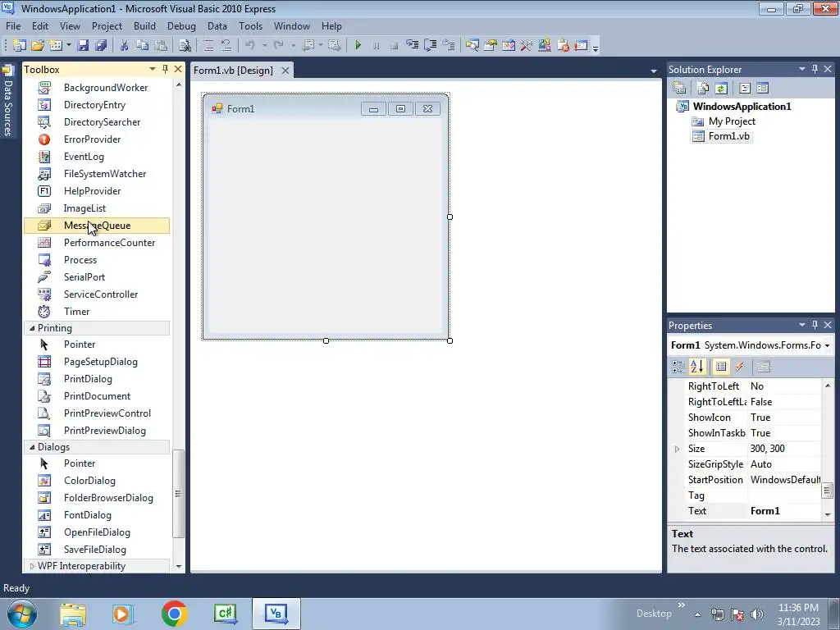Click the Cut scissors toolbar icon
Image resolution: width=840 pixels, height=630 pixels.
point(124,46)
